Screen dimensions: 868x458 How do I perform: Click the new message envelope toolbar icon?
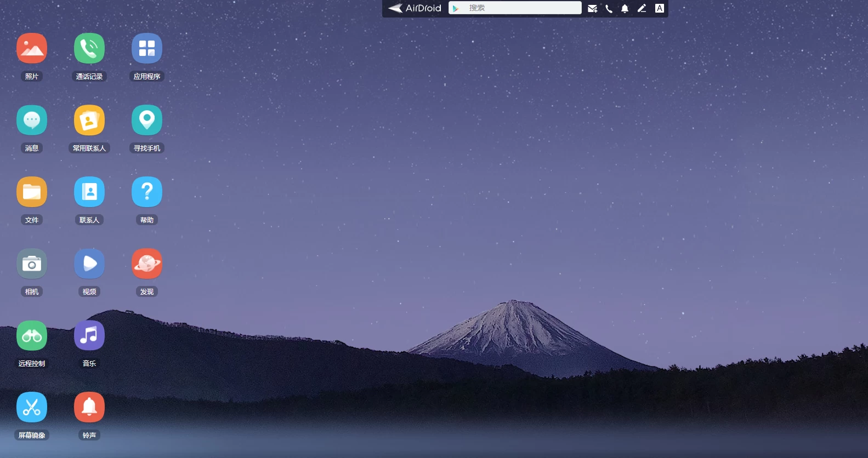[x=592, y=9]
